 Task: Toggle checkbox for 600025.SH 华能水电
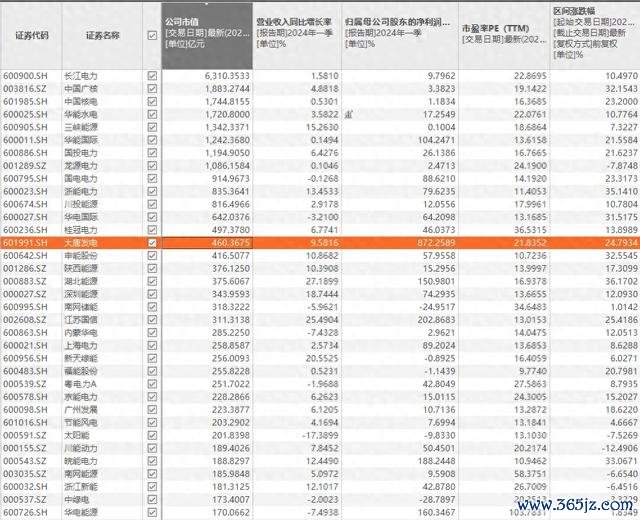pos(152,114)
